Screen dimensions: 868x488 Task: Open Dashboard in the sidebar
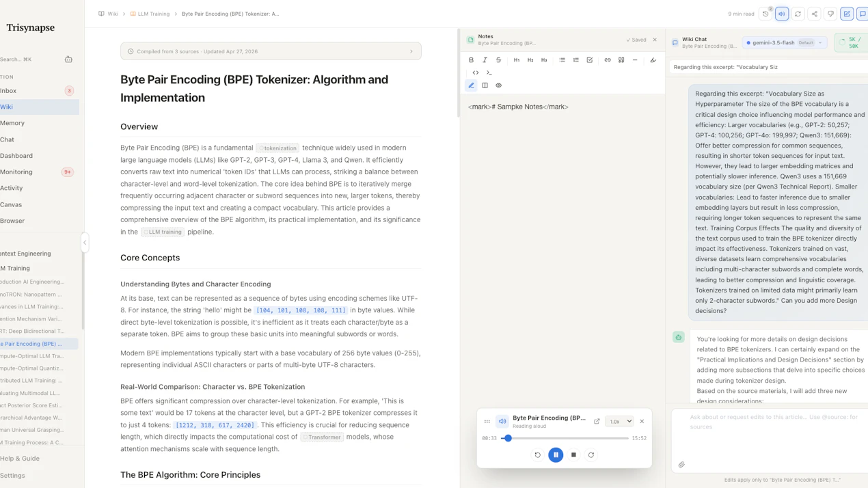tap(38, 156)
